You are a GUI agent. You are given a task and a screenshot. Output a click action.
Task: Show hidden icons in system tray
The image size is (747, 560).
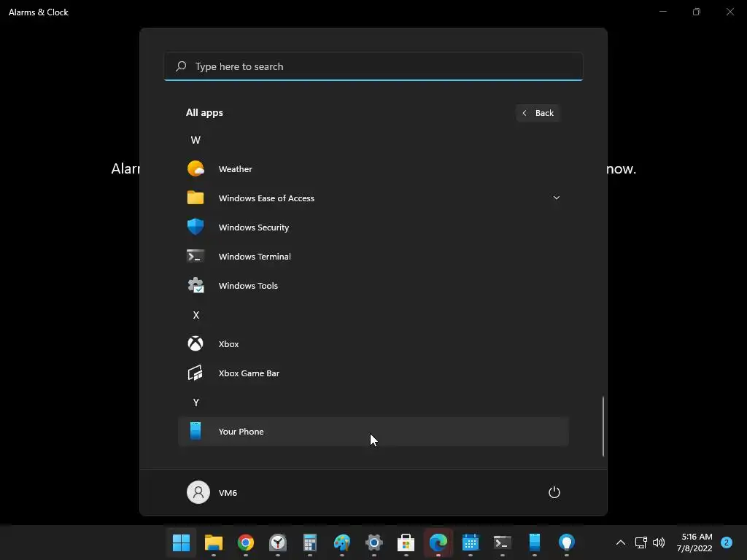(x=621, y=542)
